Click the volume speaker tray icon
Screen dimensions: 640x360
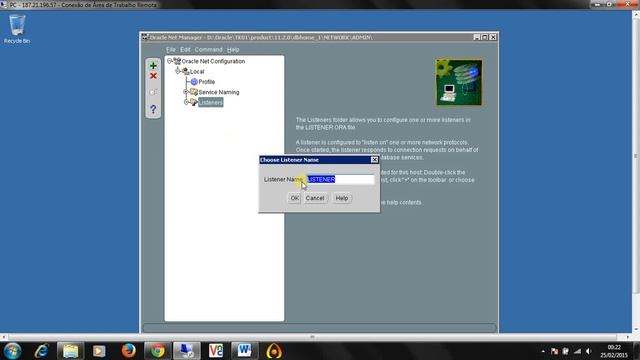[588, 351]
